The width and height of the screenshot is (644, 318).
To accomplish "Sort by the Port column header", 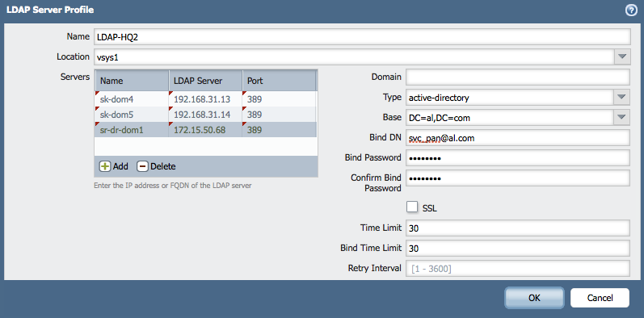I will coord(279,81).
